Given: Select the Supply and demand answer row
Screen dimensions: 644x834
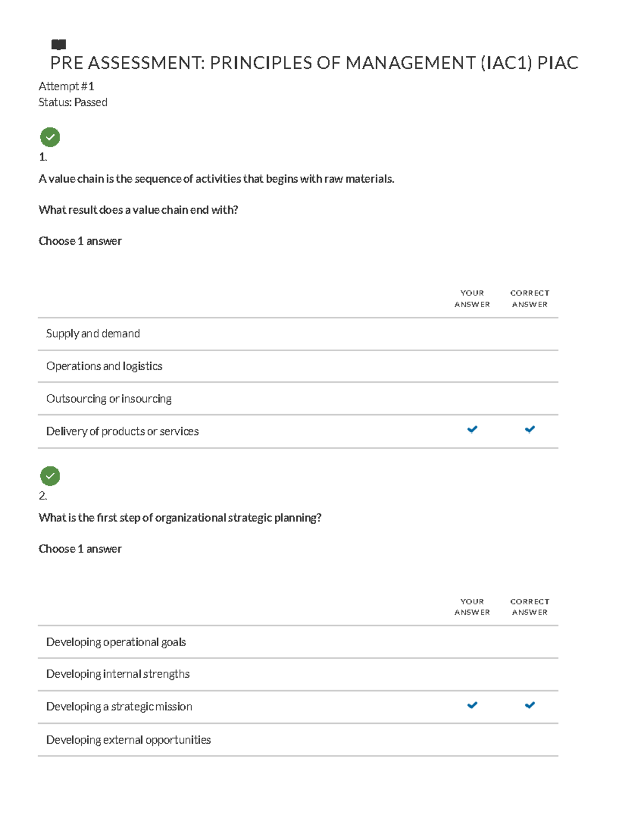Looking at the screenshot, I should click(x=298, y=334).
